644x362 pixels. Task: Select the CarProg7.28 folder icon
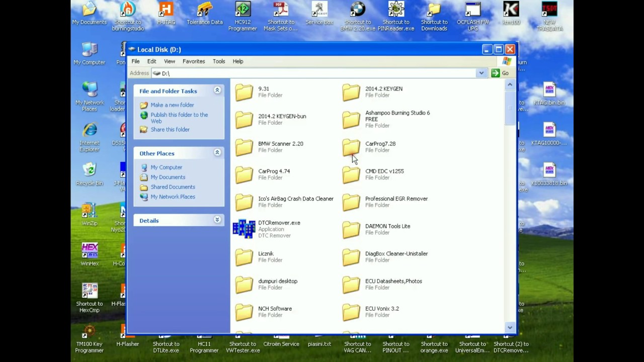[351, 147]
